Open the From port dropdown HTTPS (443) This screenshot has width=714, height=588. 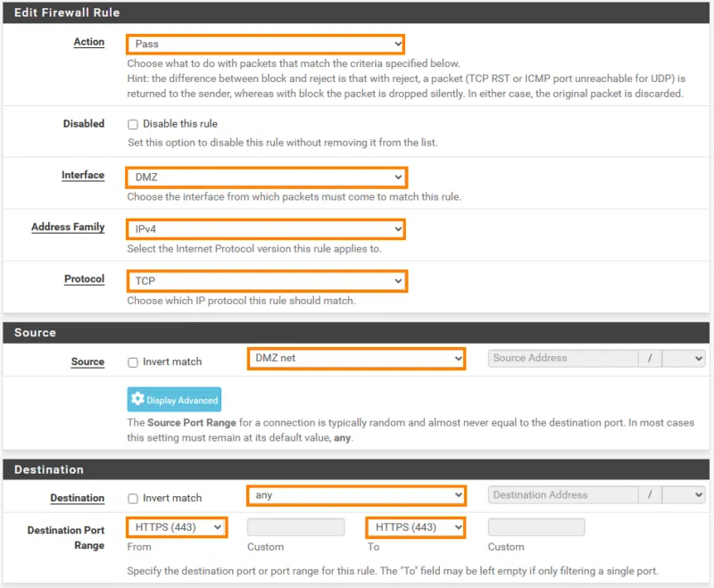pos(177,527)
